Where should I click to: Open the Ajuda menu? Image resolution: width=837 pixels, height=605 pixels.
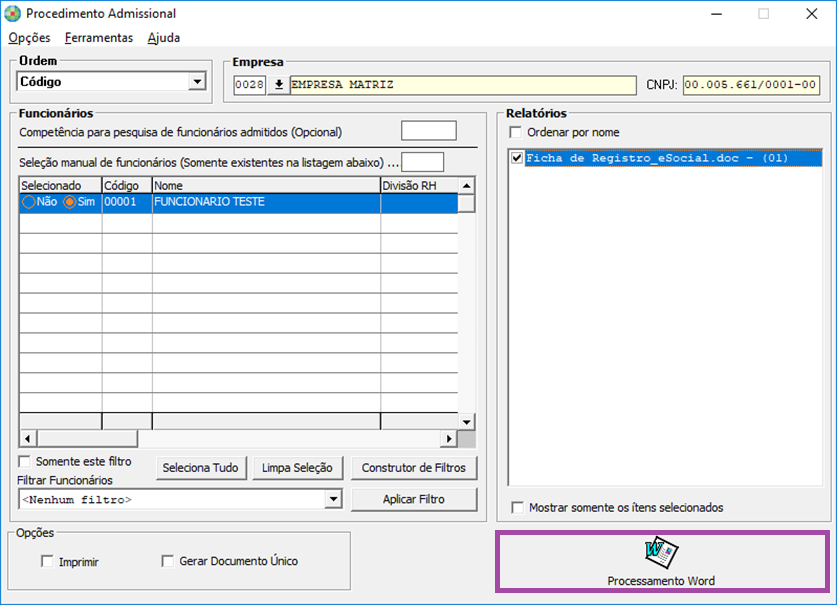coord(164,38)
